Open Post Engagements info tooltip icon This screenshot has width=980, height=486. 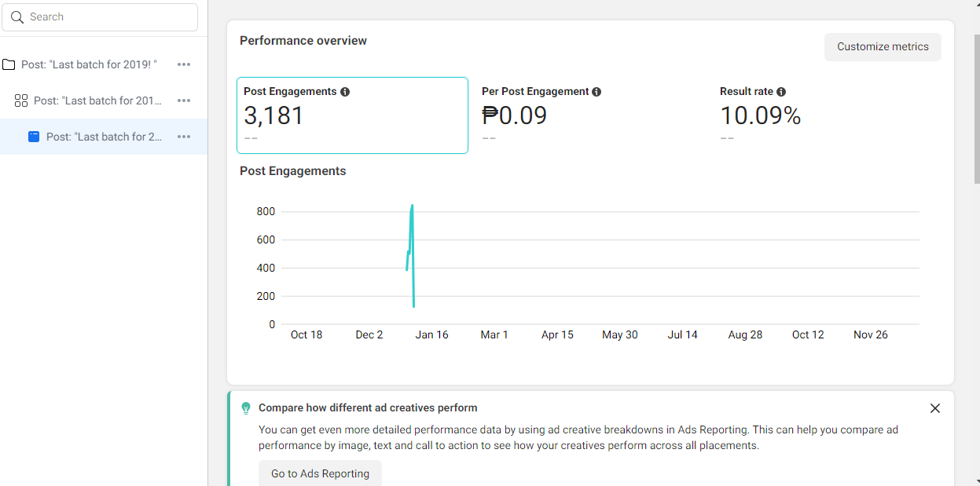[345, 92]
